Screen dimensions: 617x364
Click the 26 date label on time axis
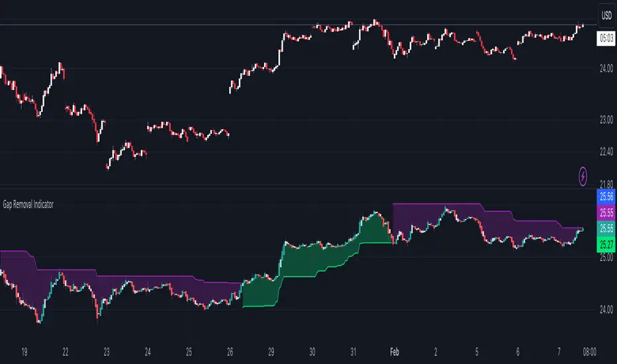[x=230, y=352]
